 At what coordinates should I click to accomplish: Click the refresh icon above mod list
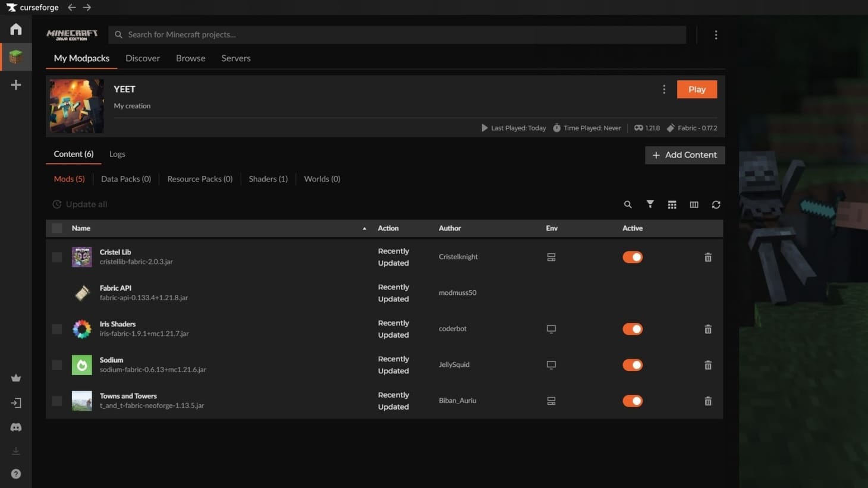716,204
